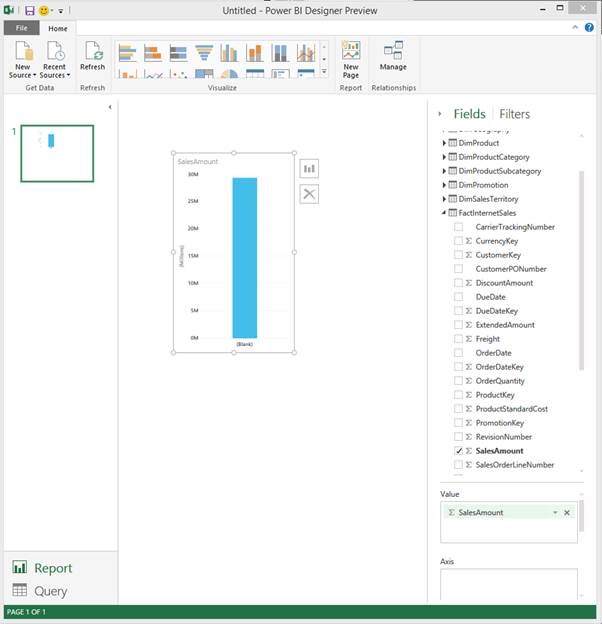Check the CurrencyKey field
The image size is (602, 624).
pyautogui.click(x=458, y=241)
